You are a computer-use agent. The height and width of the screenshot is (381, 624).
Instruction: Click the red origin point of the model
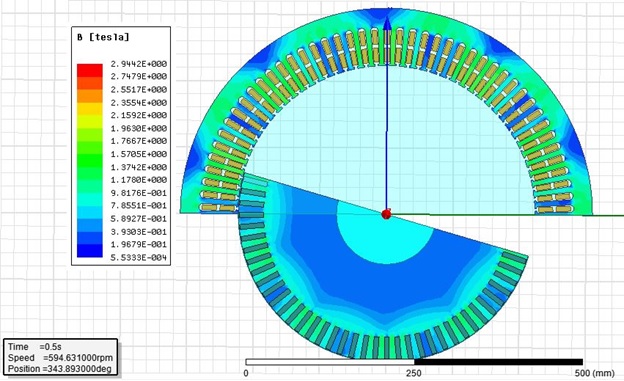[x=386, y=214]
